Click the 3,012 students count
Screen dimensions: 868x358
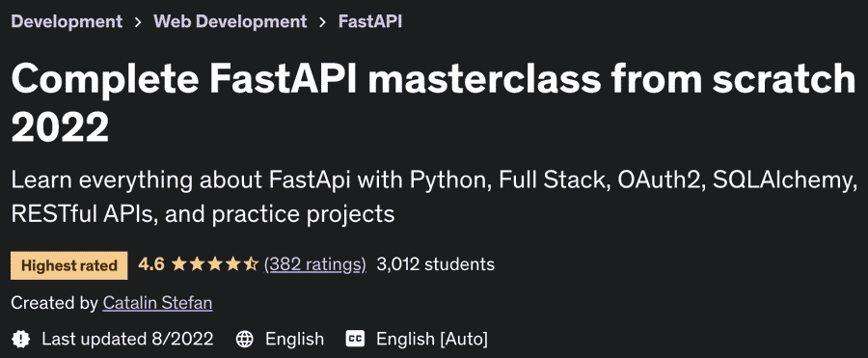pos(435,264)
